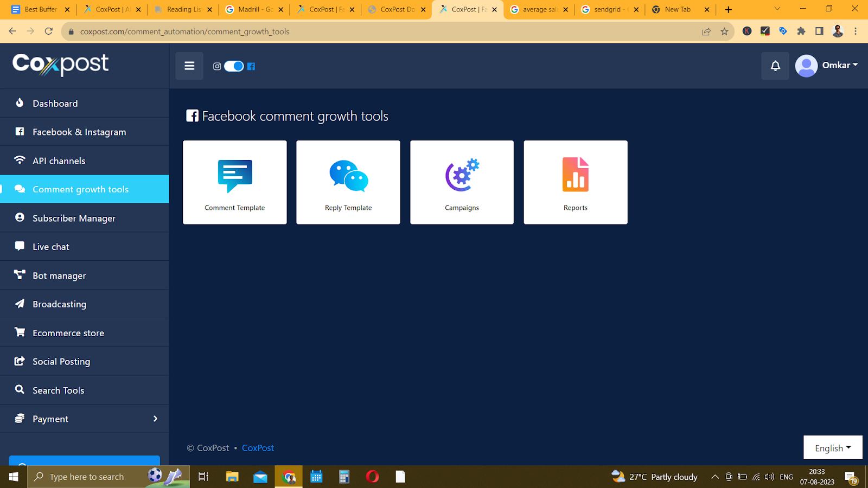Expand the Omkar account dropdown

tap(840, 65)
